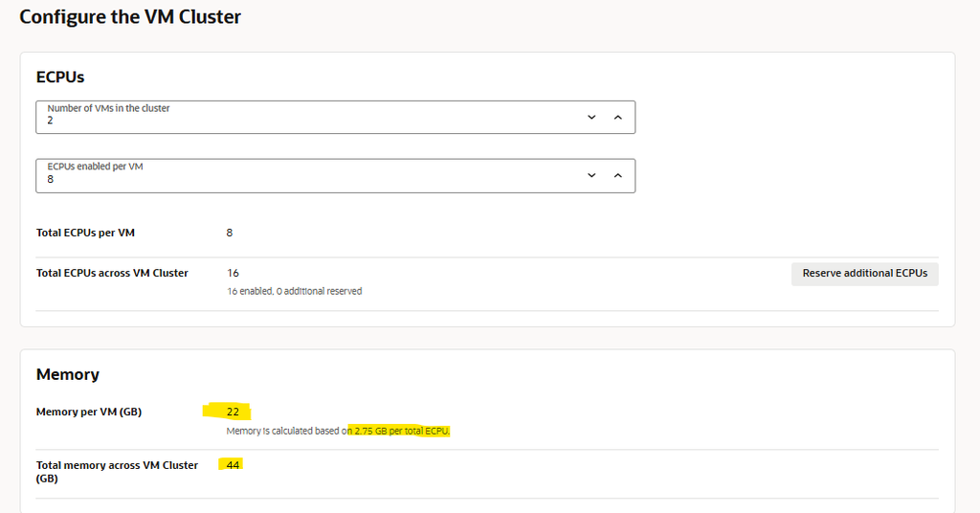980x513 pixels.
Task: Click the 'Memory per VM (GB)' label
Action: pyautogui.click(x=89, y=412)
